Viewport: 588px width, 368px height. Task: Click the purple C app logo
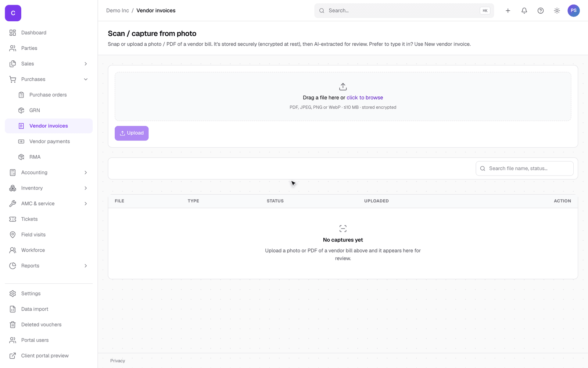(x=13, y=13)
